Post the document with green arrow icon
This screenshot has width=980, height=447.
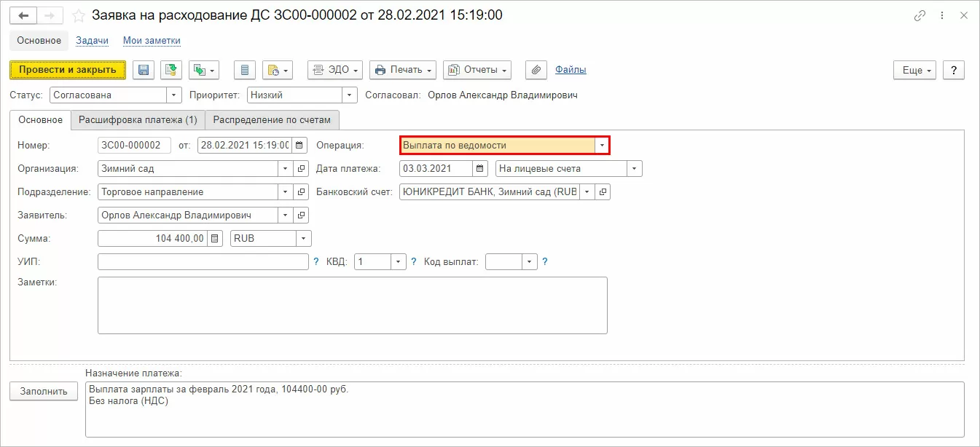(x=171, y=70)
